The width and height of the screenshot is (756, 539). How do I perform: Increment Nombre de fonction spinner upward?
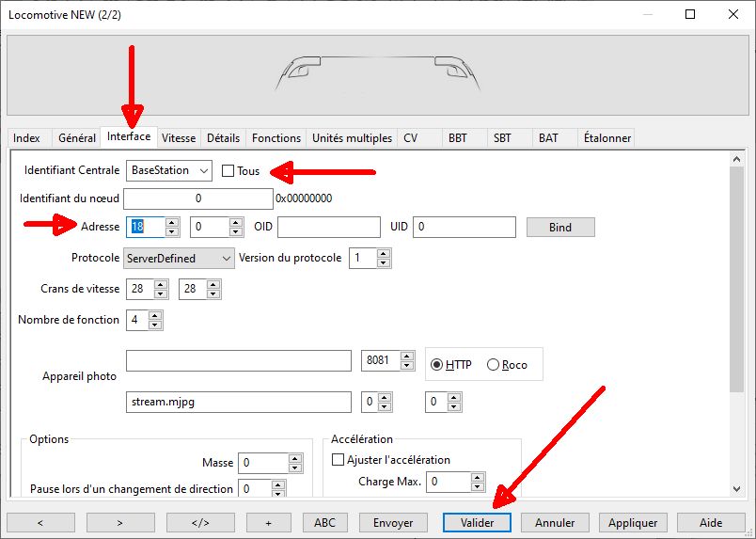155,315
